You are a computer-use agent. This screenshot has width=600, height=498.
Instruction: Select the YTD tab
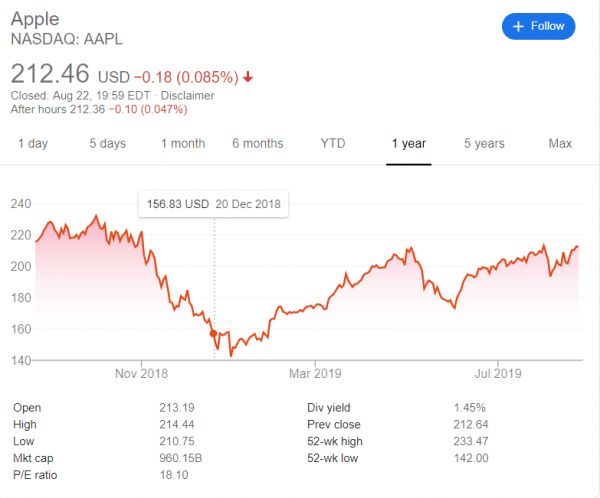pyautogui.click(x=333, y=144)
